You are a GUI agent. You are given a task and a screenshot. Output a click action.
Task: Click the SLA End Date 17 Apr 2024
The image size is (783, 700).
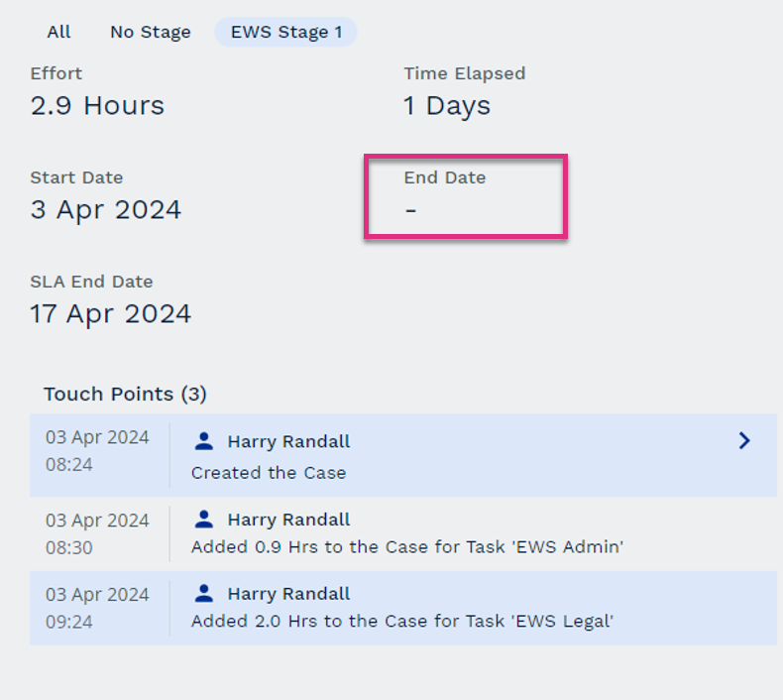111,313
